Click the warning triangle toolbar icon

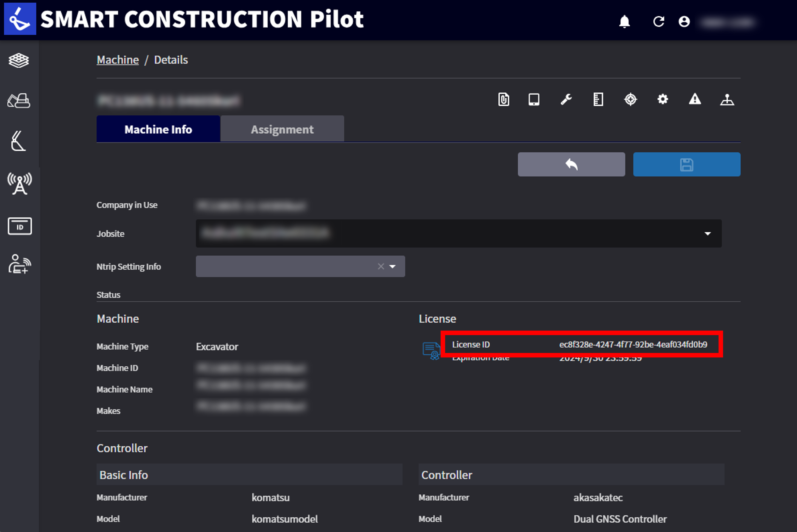(x=695, y=99)
